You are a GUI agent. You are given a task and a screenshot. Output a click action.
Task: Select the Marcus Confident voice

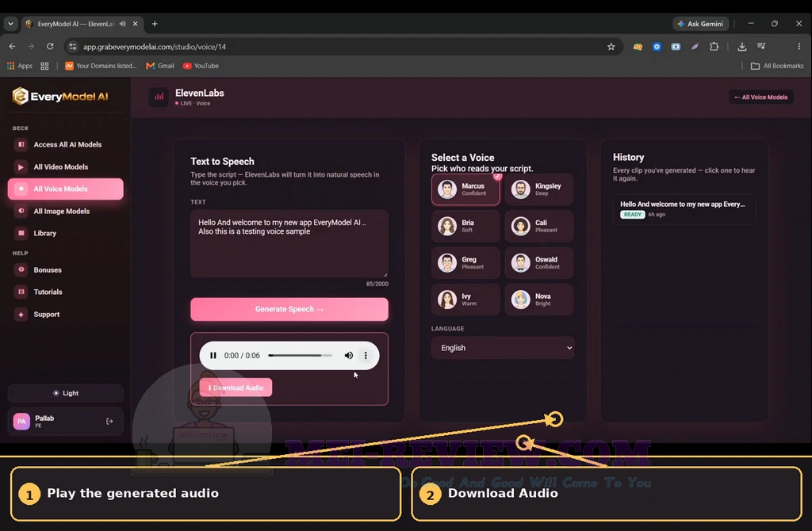[465, 189]
